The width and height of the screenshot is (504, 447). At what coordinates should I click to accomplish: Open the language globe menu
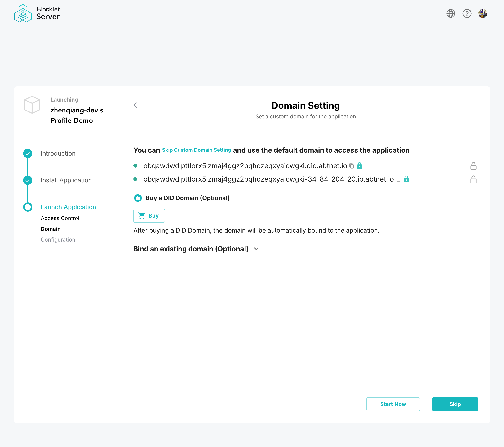(x=450, y=13)
